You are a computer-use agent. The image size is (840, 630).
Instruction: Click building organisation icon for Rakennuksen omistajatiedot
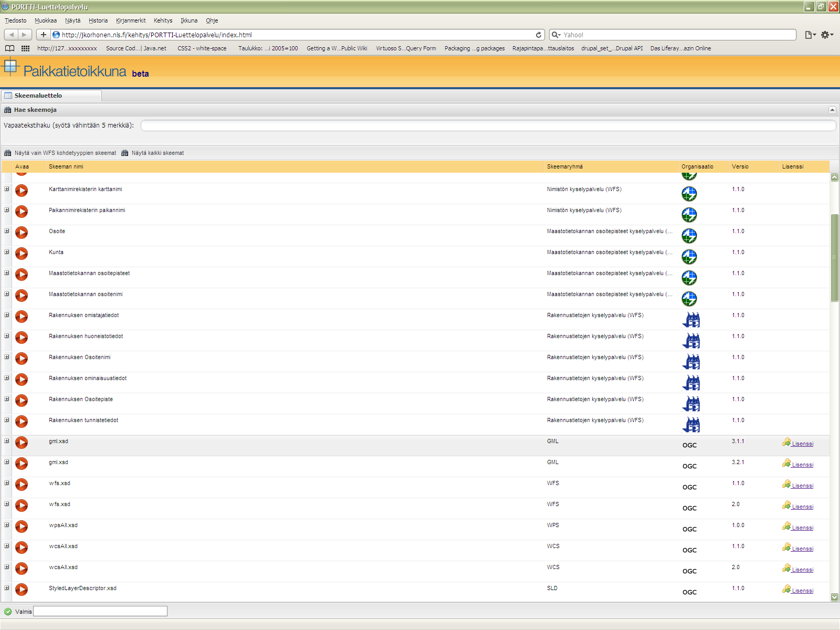(691, 320)
